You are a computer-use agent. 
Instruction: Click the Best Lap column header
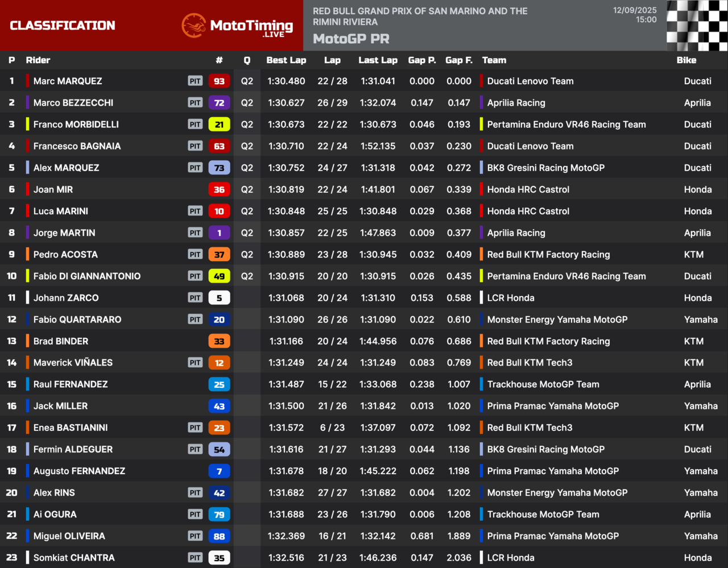point(286,60)
